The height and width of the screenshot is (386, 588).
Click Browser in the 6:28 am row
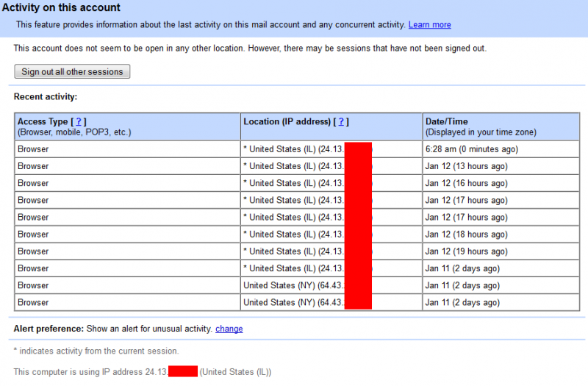tap(33, 149)
